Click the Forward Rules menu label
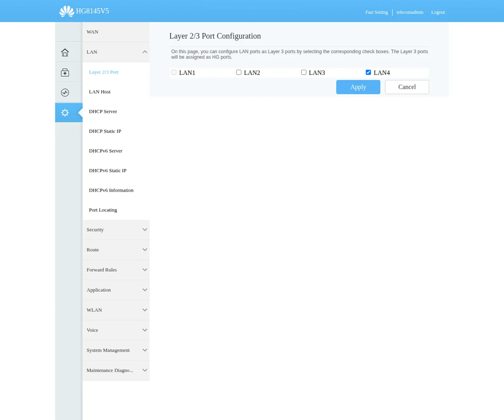The height and width of the screenshot is (420, 504). coord(102,270)
